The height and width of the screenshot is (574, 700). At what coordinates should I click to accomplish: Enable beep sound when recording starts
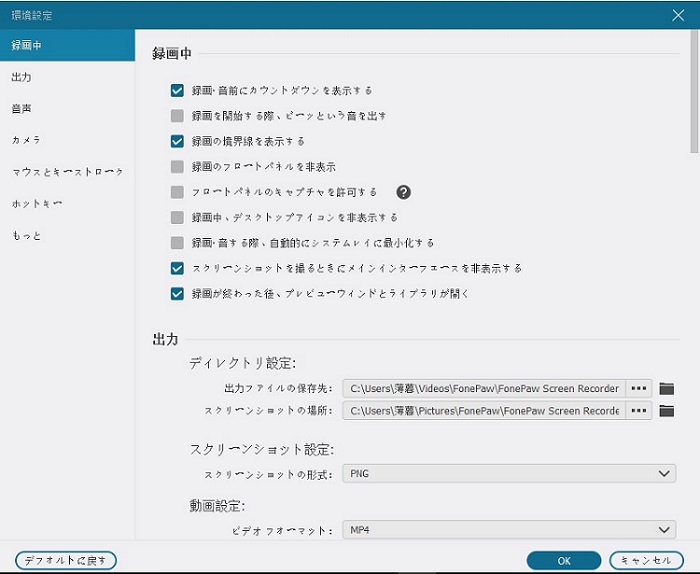pyautogui.click(x=177, y=116)
